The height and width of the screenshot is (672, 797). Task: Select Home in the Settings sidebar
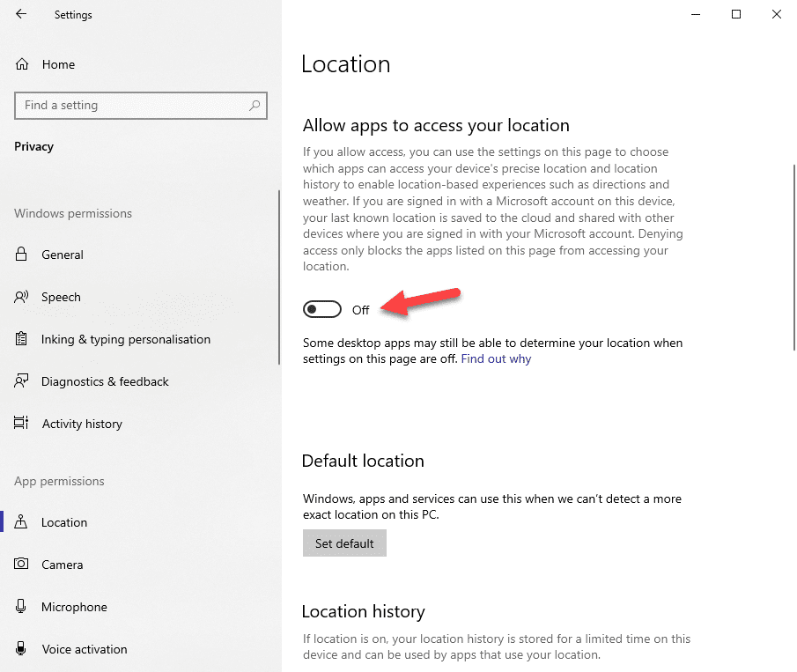click(58, 64)
